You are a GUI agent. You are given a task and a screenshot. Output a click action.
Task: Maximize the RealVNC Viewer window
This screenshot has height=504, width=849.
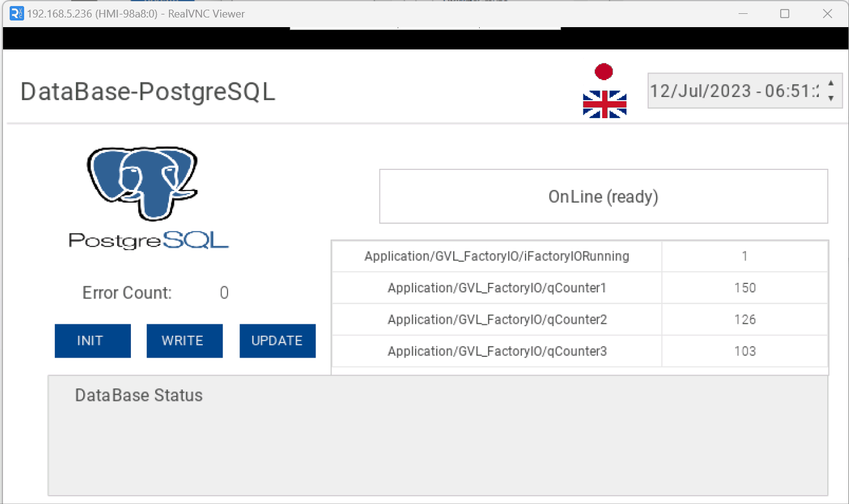click(x=784, y=13)
